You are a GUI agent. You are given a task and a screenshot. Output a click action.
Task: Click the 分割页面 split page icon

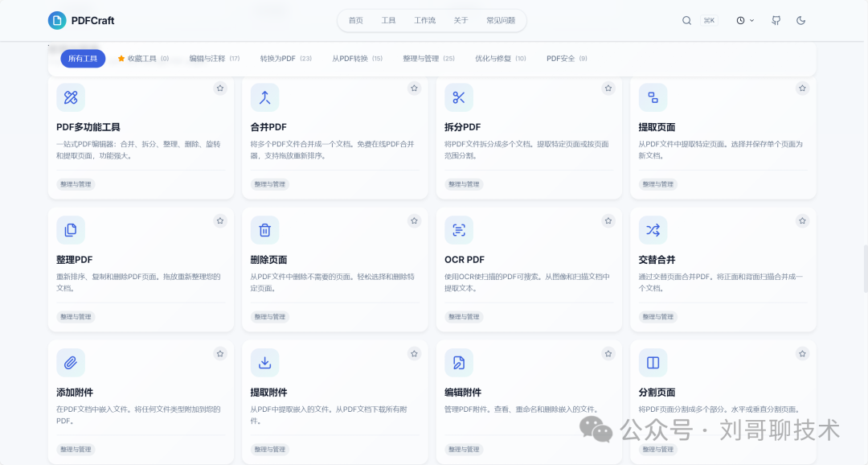tap(653, 362)
